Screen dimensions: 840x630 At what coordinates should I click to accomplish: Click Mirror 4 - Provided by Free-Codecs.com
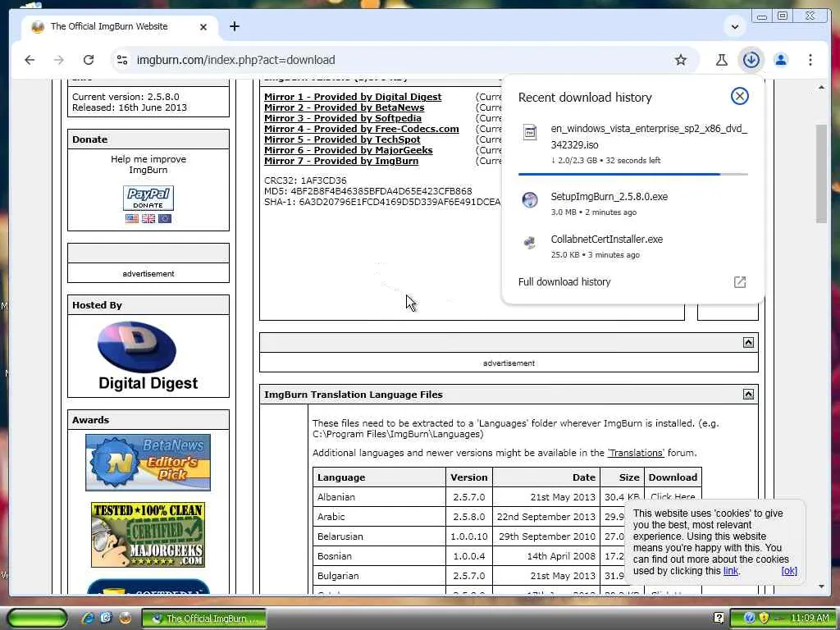pyautogui.click(x=362, y=129)
